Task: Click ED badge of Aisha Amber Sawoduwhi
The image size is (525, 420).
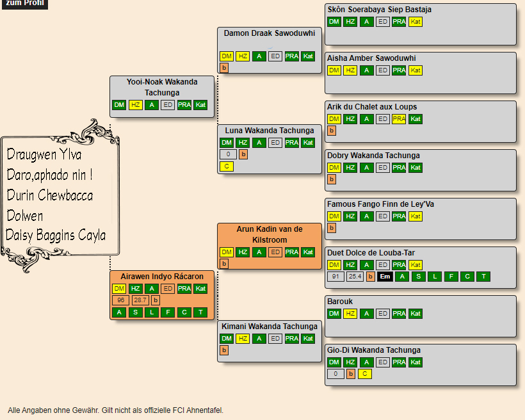Action: [x=382, y=70]
